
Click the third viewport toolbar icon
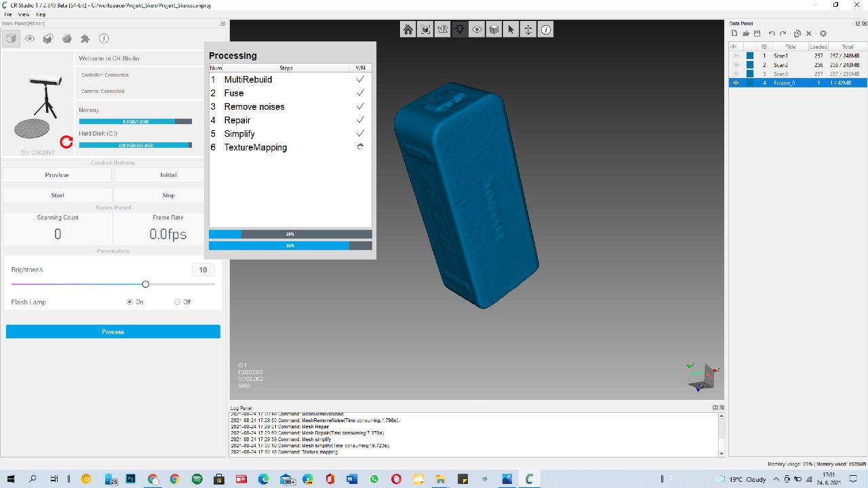coord(442,29)
